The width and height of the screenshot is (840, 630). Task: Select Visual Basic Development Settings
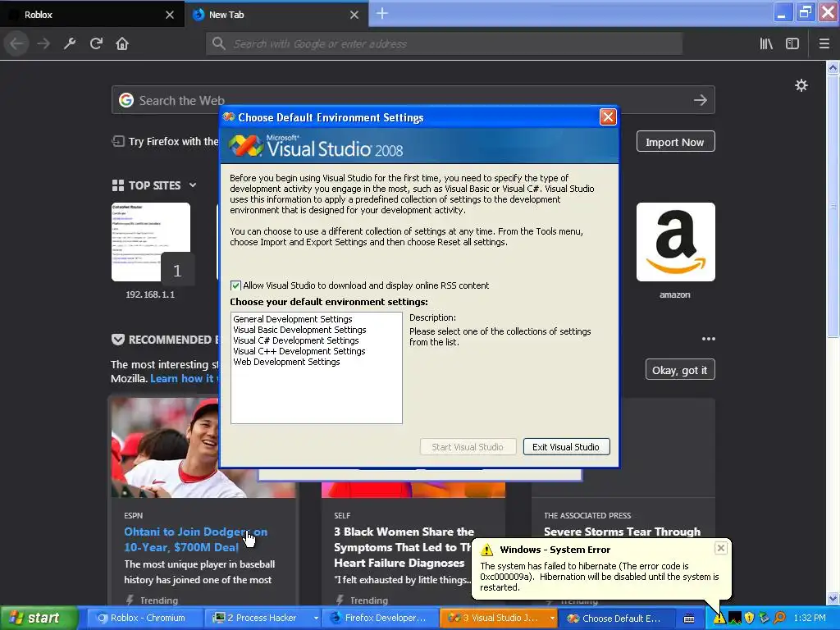(x=299, y=330)
